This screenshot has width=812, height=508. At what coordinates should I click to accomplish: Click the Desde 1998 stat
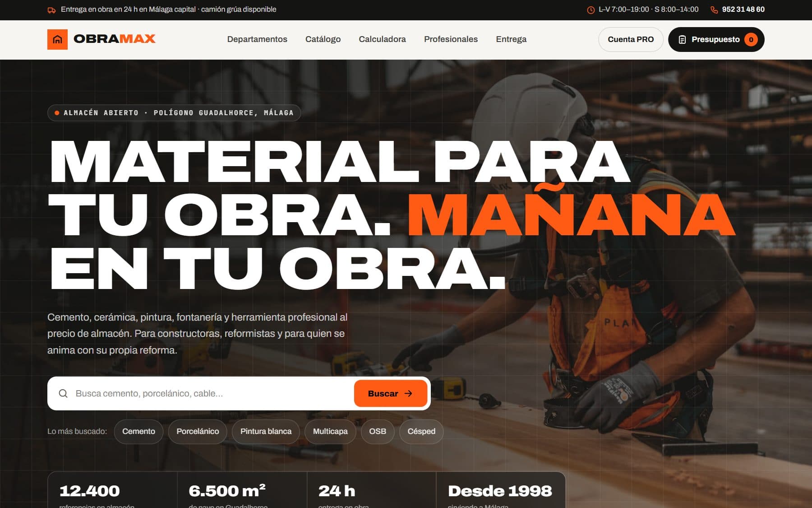[x=501, y=490]
